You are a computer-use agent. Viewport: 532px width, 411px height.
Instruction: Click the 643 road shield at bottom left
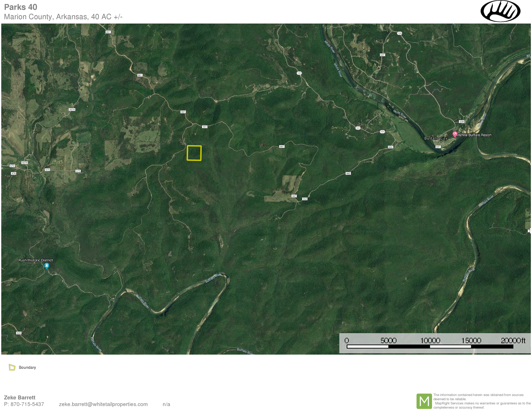click(x=19, y=333)
